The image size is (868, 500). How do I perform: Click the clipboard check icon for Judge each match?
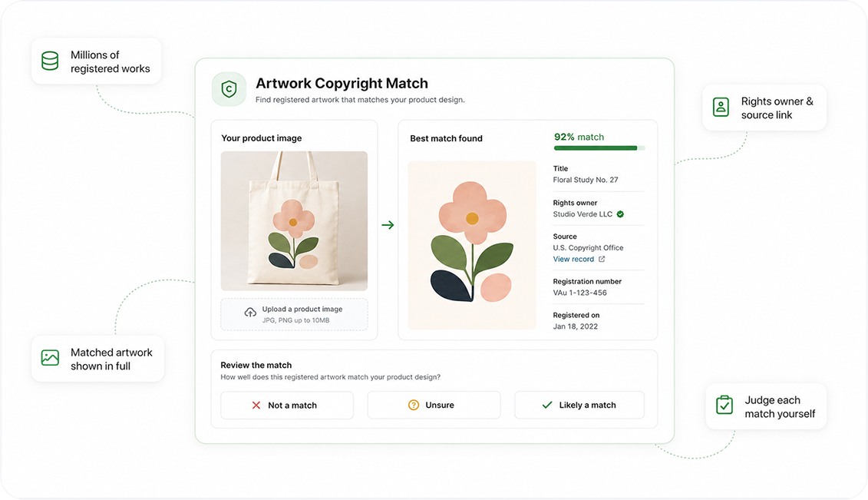(x=724, y=405)
